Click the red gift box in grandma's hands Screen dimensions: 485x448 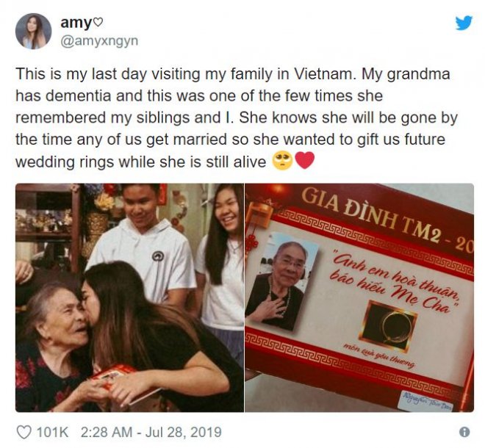[113, 375]
